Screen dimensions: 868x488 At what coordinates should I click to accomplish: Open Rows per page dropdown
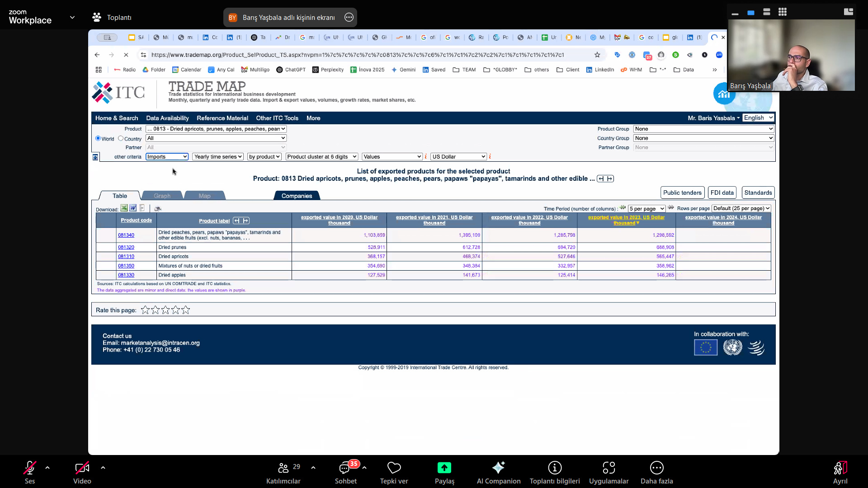click(x=741, y=208)
